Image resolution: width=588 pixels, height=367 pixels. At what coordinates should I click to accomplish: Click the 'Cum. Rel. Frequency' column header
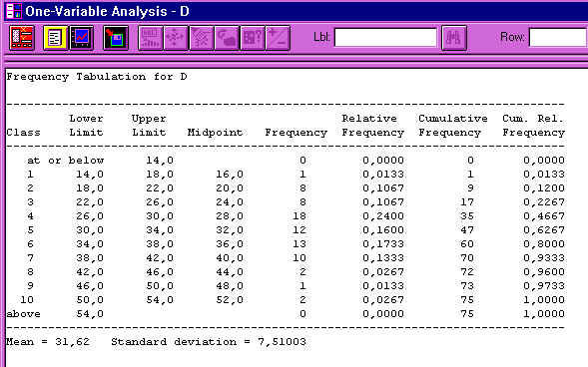(533, 126)
